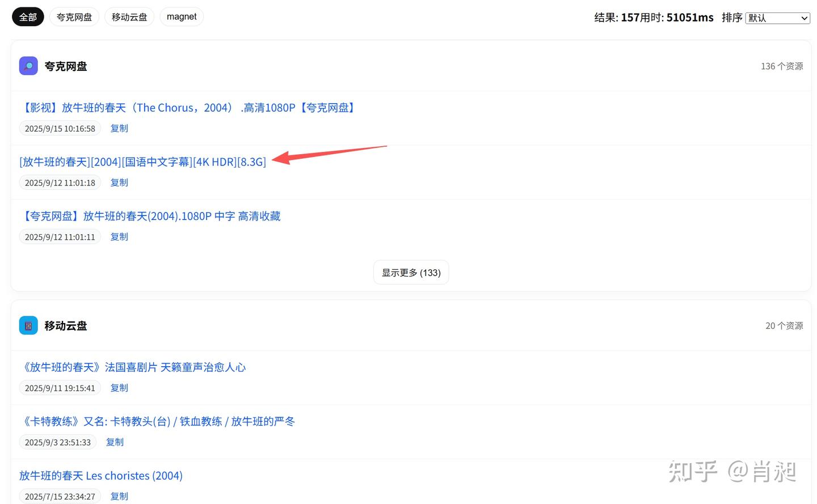The width and height of the screenshot is (817, 504).
Task: Copy the Les choristes (2004) resource
Action: pos(119,496)
